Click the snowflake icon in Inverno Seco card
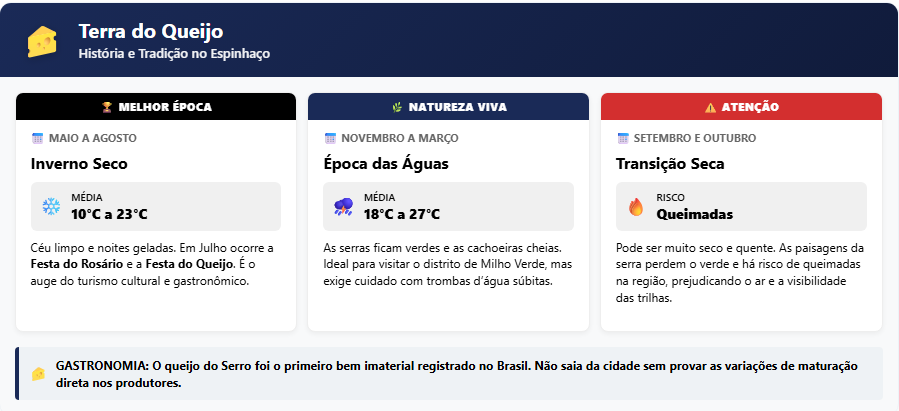The width and height of the screenshot is (899, 411). (x=51, y=207)
